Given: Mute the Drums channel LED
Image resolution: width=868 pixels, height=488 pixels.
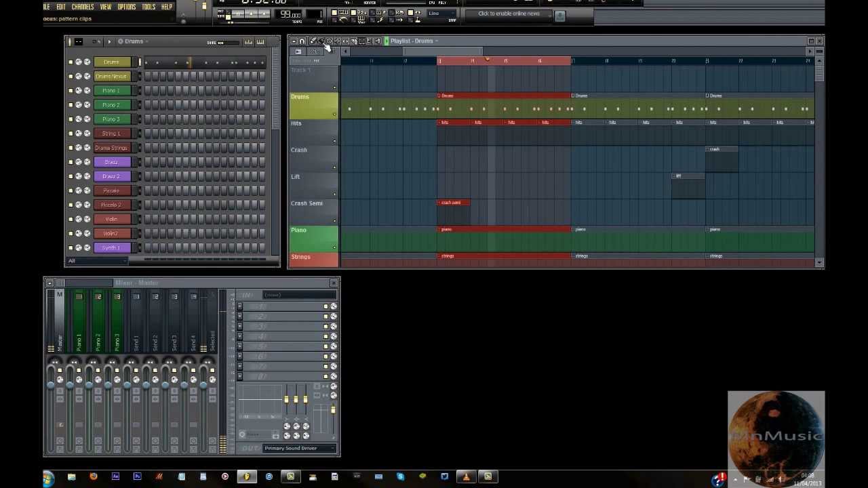Looking at the screenshot, I should (x=71, y=62).
